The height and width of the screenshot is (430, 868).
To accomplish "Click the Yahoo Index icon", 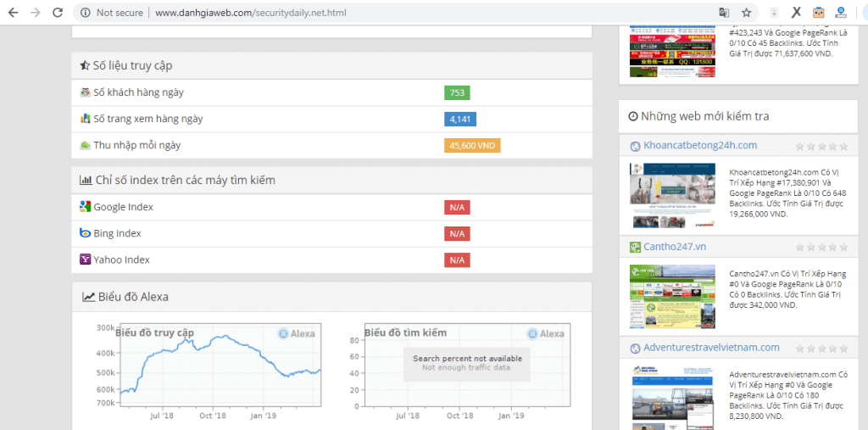I will coord(85,260).
